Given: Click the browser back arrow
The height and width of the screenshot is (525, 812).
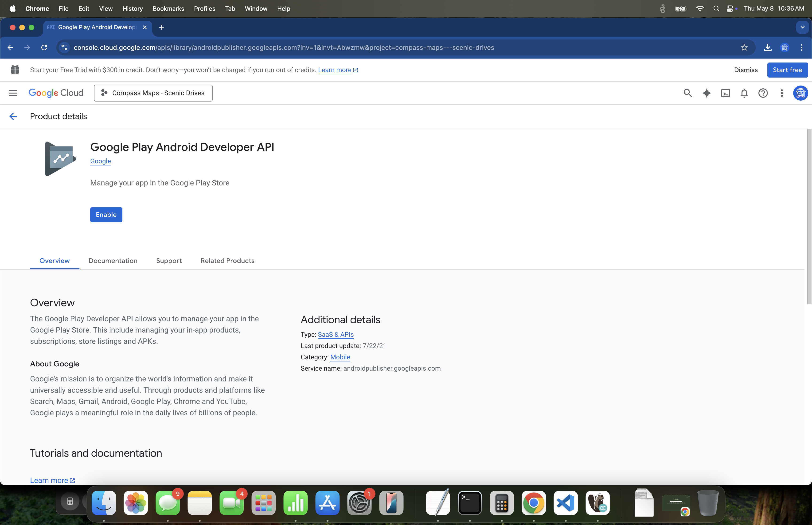Looking at the screenshot, I should 10,47.
